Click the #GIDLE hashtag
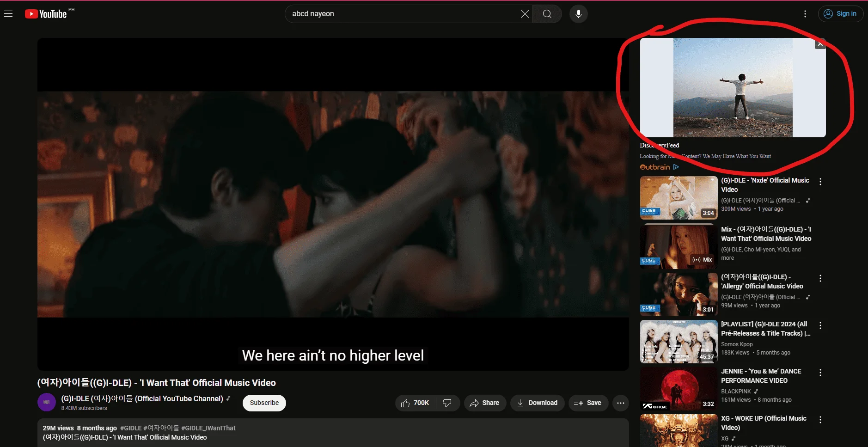The image size is (868, 447). point(130,428)
